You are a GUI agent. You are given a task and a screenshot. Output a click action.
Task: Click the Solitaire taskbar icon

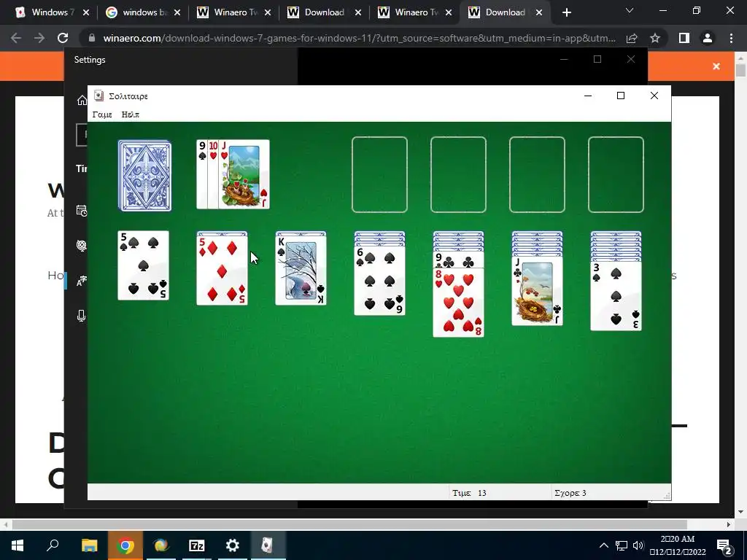coord(268,545)
